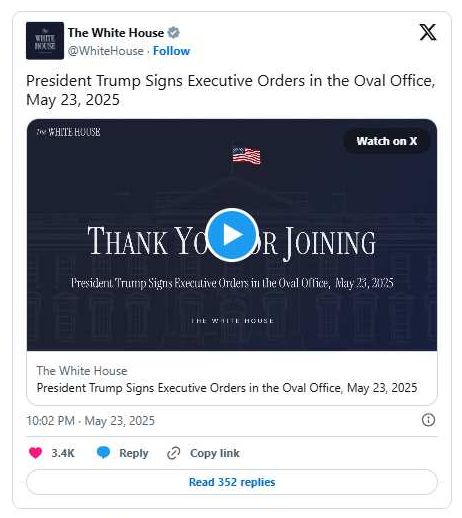Viewport: 462px width, 518px height.
Task: Click the @WhiteHouse handle
Action: [x=106, y=51]
